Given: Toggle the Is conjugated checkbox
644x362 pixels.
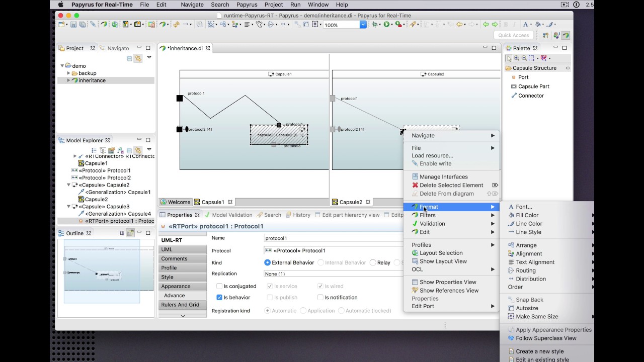Looking at the screenshot, I should tap(219, 286).
